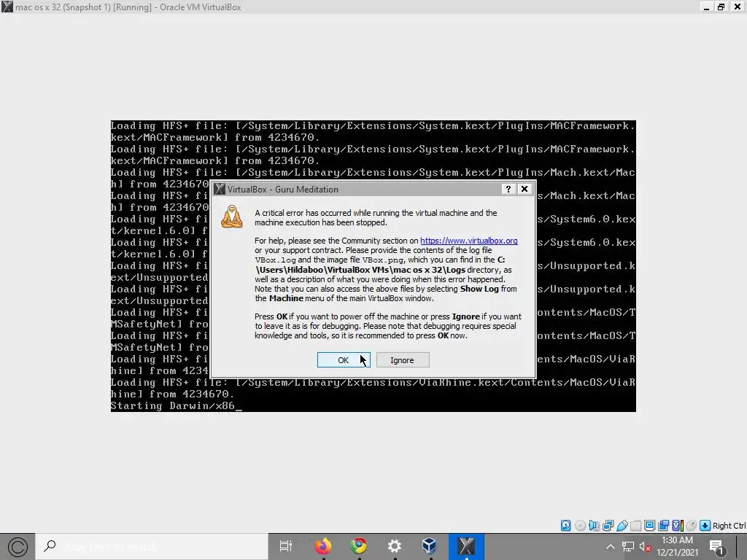Open VirtualBox Manager taskbar icon
747x560 pixels.
click(x=430, y=546)
